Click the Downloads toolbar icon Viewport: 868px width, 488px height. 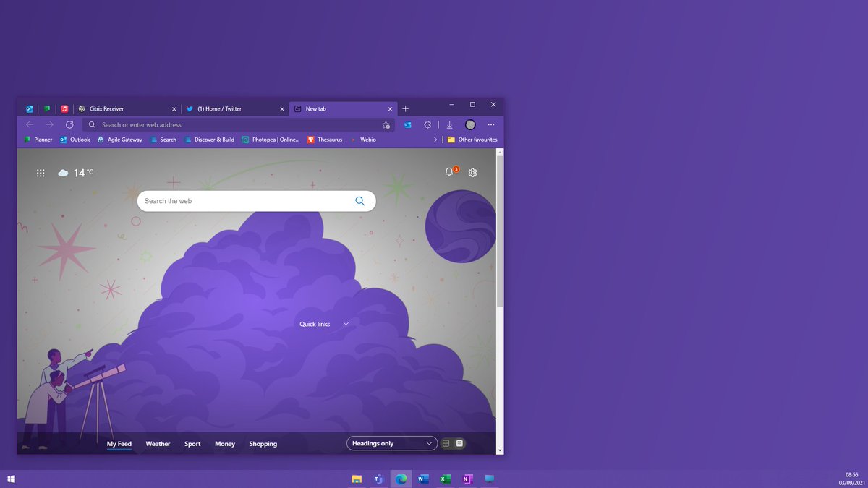click(x=449, y=125)
